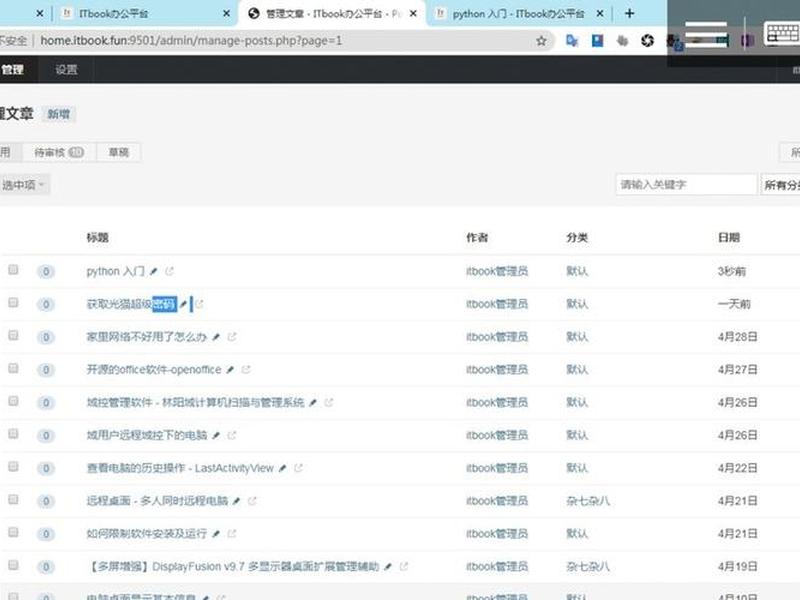This screenshot has width=800, height=600.
Task: Click pencil icon beside 获取光猫超级密码
Action: click(183, 304)
